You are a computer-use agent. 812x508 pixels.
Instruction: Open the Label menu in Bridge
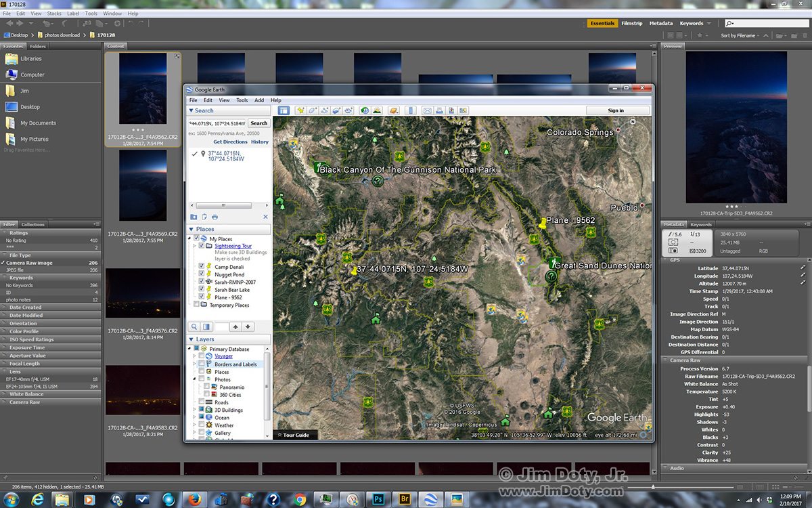[72, 13]
